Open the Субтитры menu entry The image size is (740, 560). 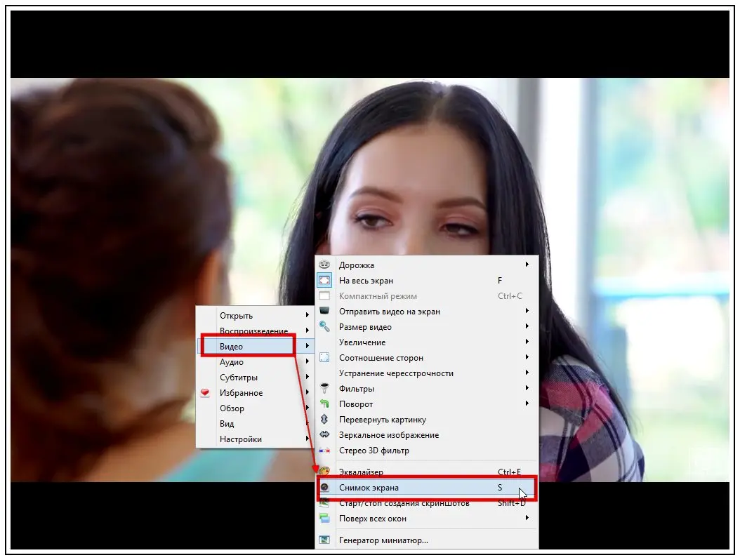click(255, 378)
